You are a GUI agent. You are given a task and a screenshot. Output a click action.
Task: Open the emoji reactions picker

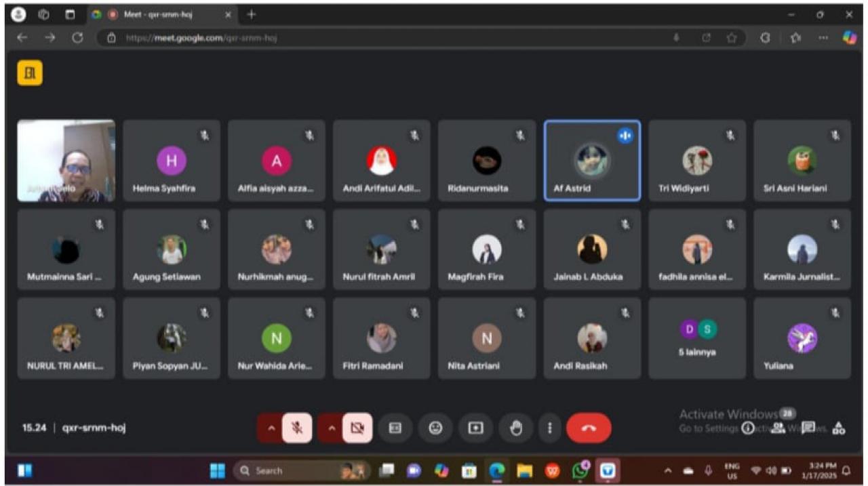coord(435,428)
